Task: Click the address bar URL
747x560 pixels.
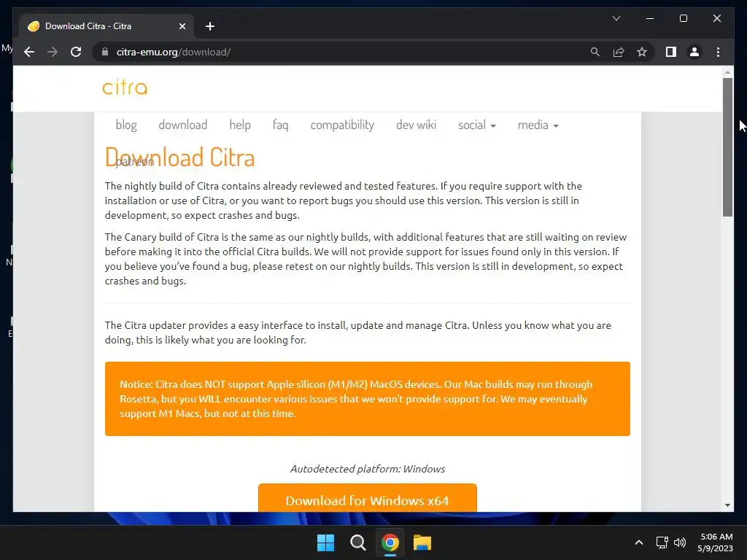Action: (x=174, y=52)
